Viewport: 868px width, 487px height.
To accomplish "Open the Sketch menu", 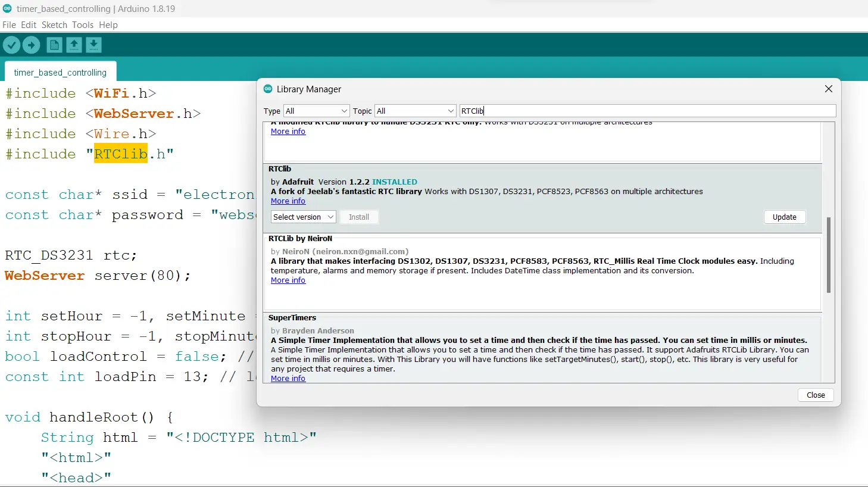I will point(54,25).
